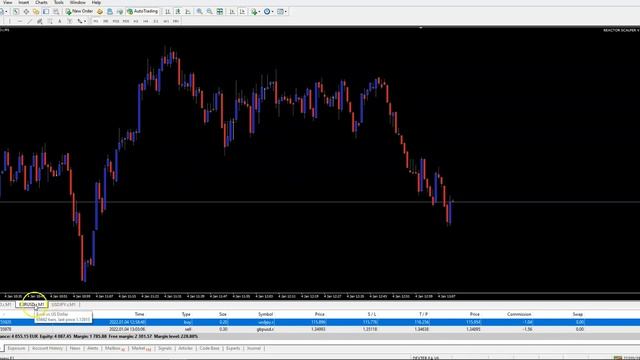This screenshot has width=640, height=360.
Task: Open the Market Watch panel icon
Action: (16, 11)
